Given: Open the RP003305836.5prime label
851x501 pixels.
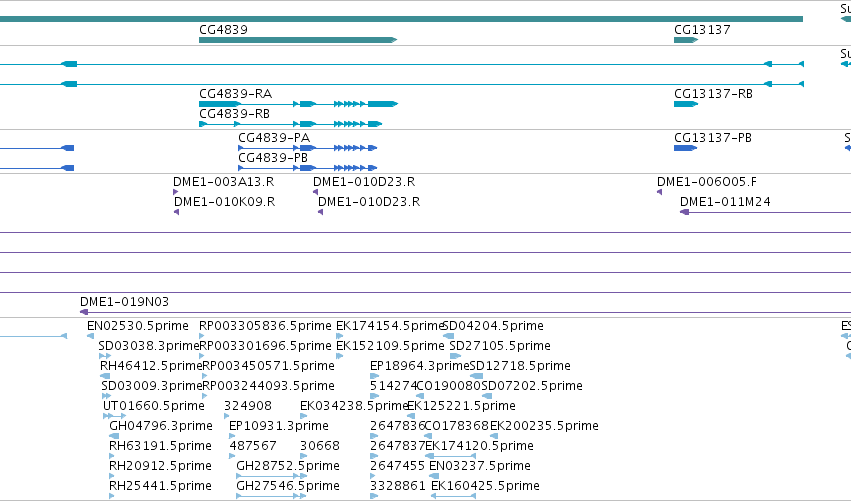Looking at the screenshot, I should [x=265, y=326].
